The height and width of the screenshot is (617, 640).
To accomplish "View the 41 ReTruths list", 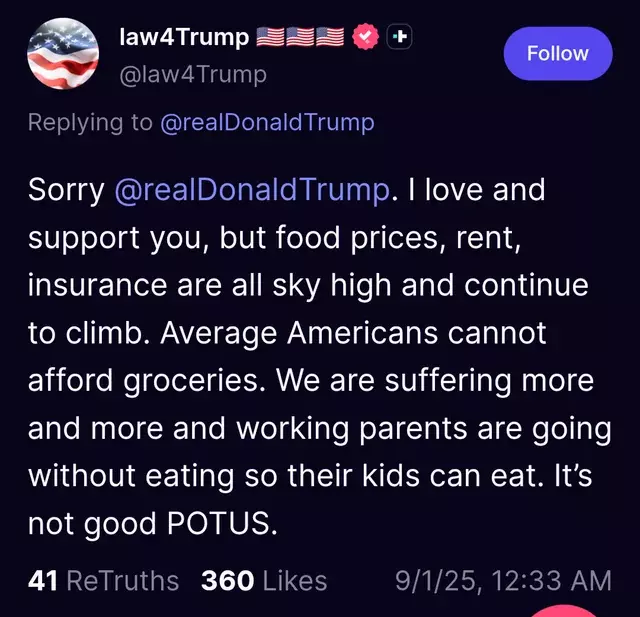I will 104,580.
